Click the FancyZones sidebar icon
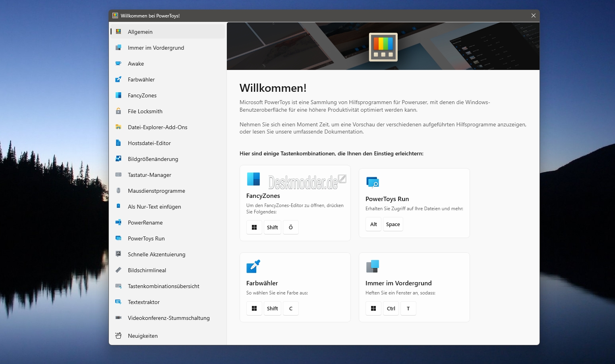615x364 pixels. [x=118, y=95]
